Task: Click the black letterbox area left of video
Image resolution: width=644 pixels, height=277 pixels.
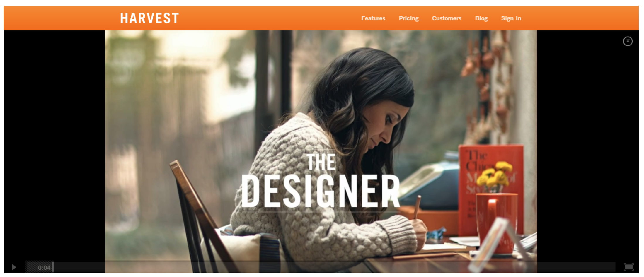Action: tap(54, 146)
